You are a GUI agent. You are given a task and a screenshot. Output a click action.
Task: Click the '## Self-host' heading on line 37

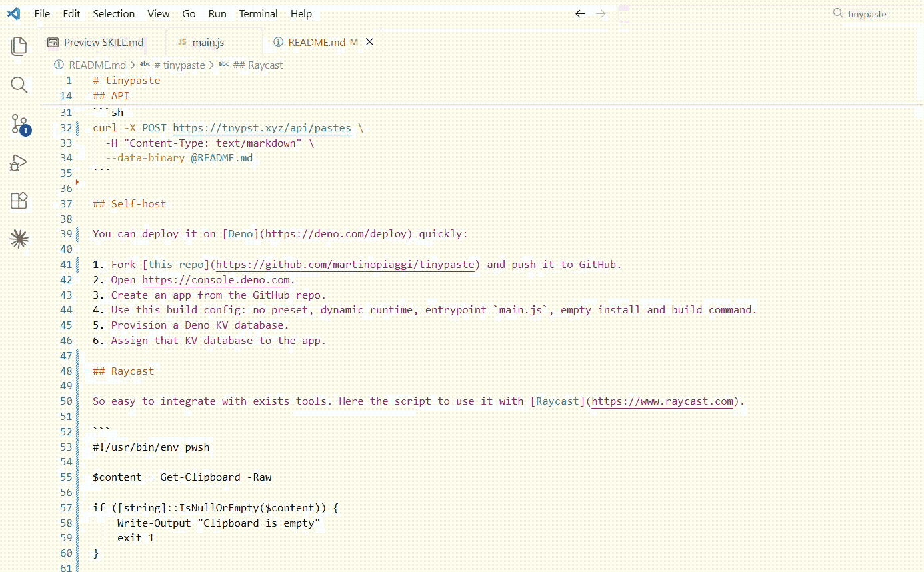[x=129, y=204]
